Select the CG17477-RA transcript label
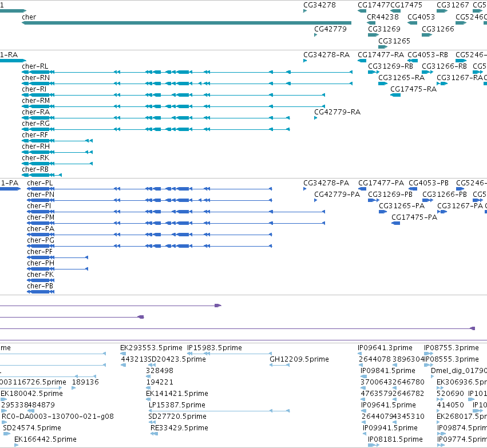 point(381,55)
